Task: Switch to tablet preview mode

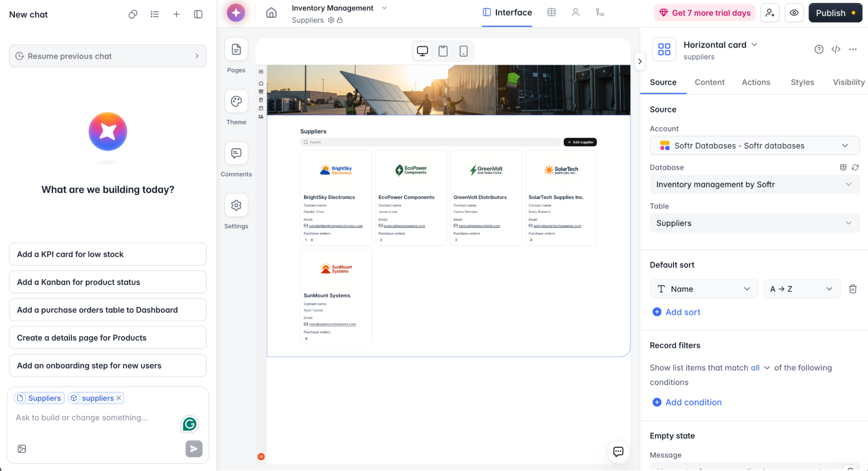Action: point(443,51)
